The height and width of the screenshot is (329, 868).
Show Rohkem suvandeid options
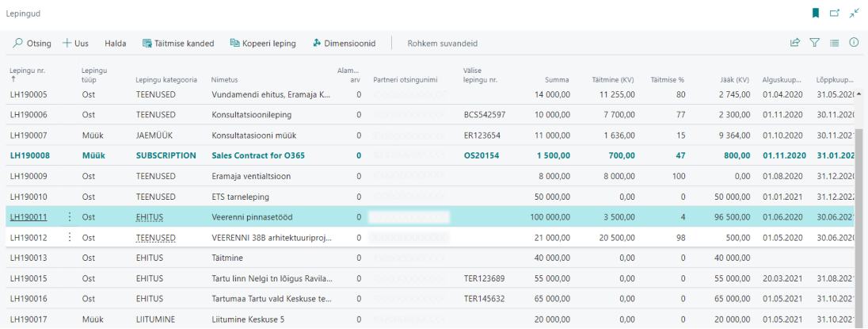click(442, 43)
